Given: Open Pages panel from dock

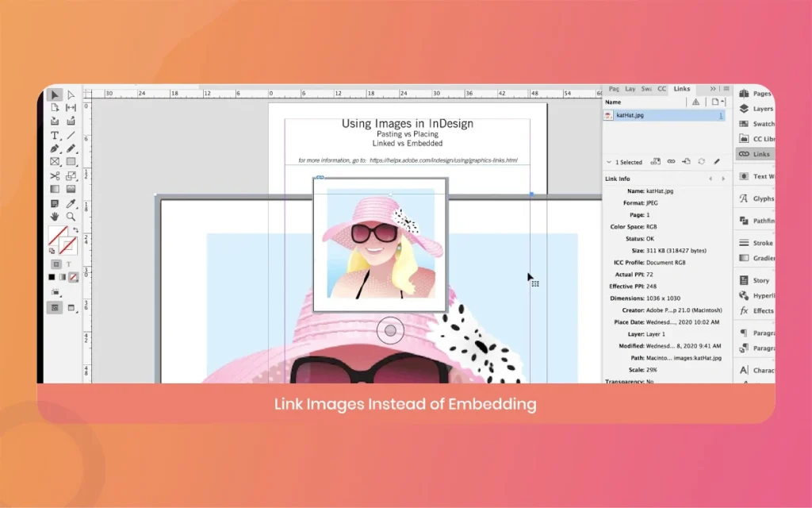Looking at the screenshot, I should coord(756,94).
